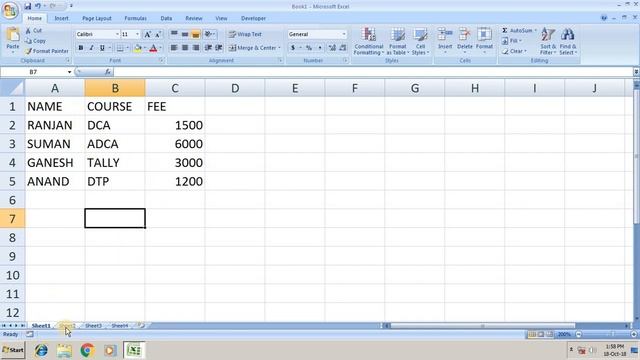Toggle Italic formatting
Screen dimensions: 640x360
click(x=91, y=48)
